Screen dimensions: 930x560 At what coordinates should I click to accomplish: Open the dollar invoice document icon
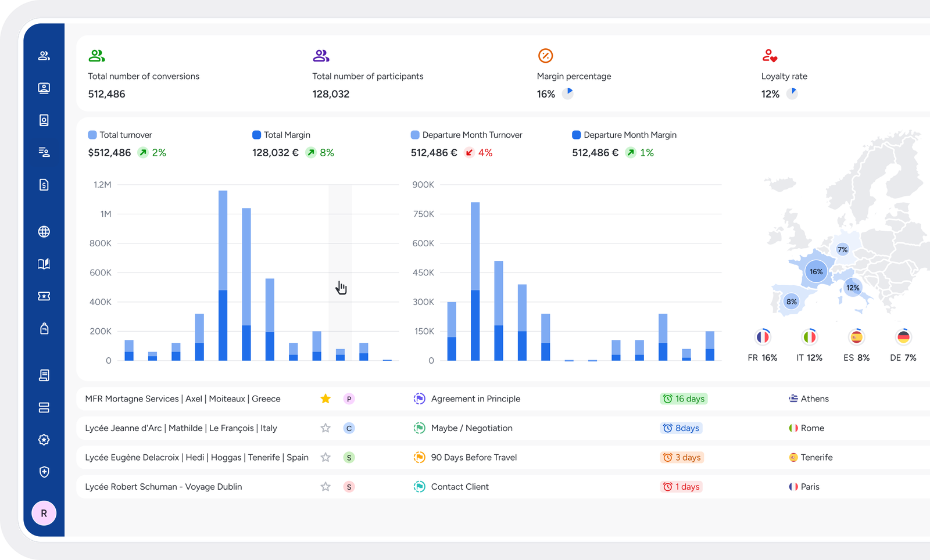coord(44,185)
